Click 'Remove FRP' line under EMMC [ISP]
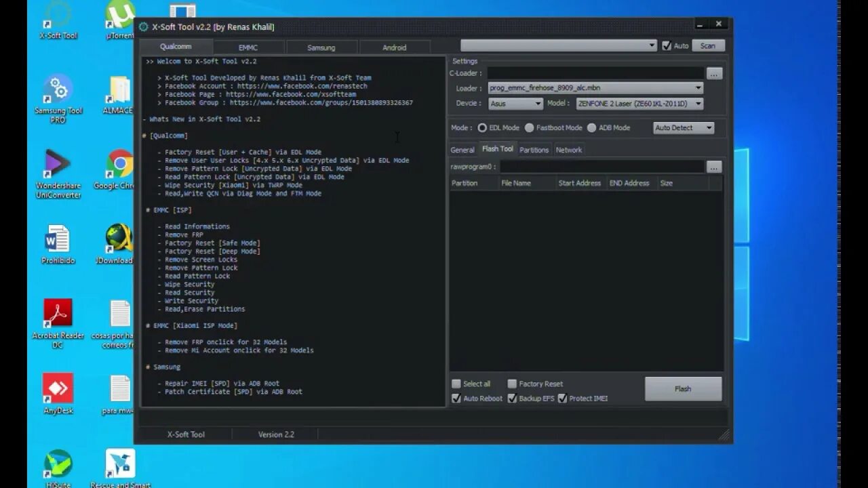 [x=184, y=235]
